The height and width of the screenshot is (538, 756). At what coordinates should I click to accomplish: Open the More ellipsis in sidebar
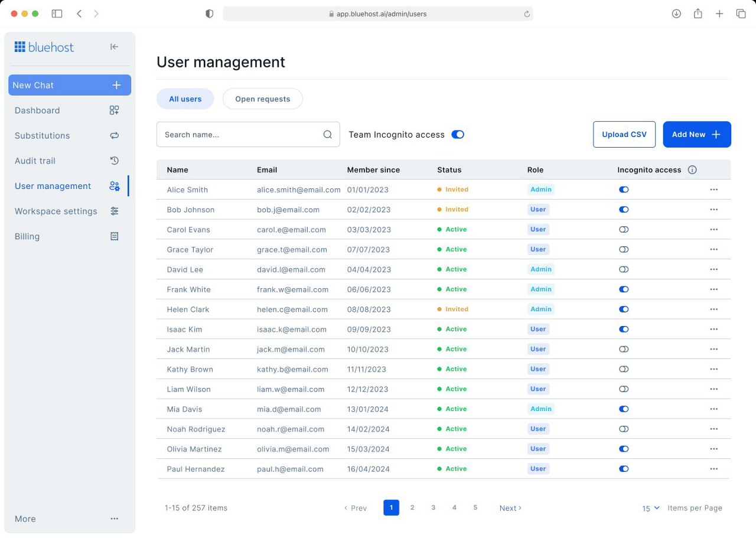tap(115, 519)
